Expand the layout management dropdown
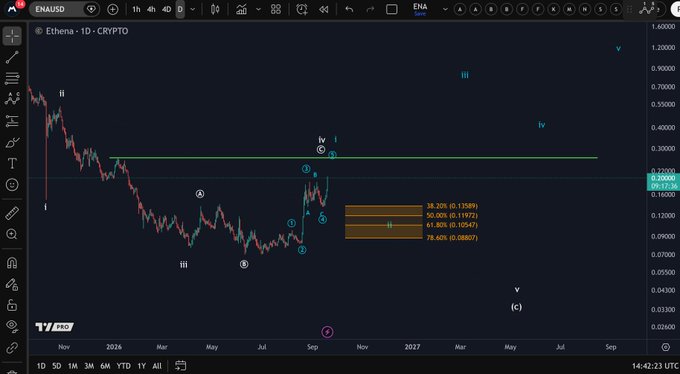The width and height of the screenshot is (680, 374). 445,9
